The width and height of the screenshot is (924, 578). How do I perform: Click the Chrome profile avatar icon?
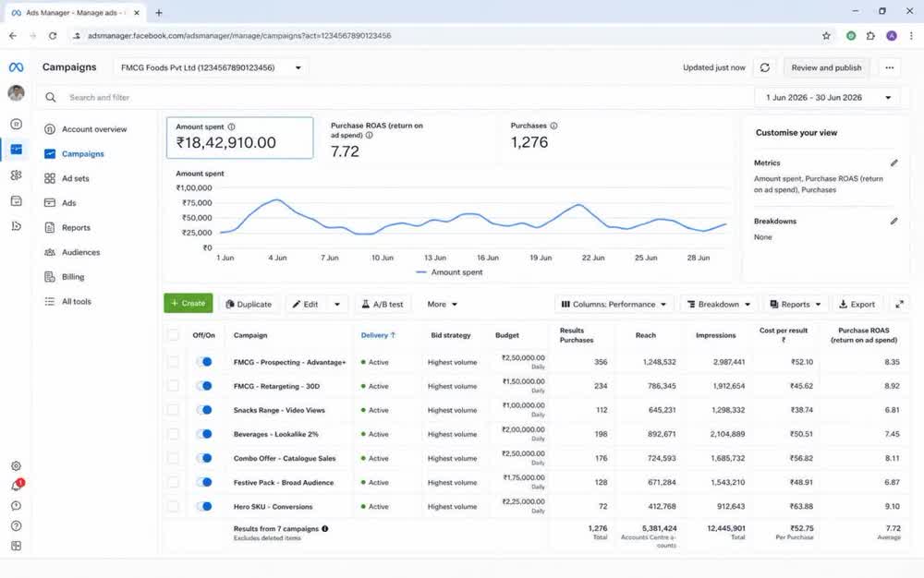click(x=892, y=36)
